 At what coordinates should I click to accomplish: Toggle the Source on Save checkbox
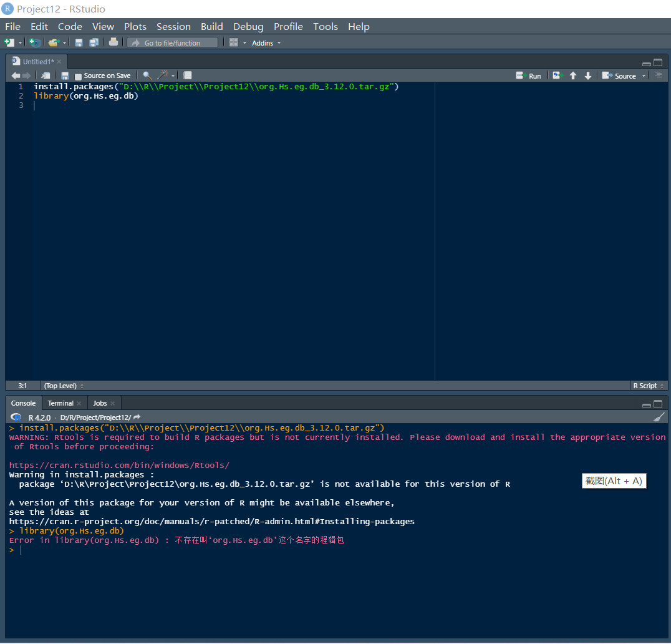(x=79, y=76)
